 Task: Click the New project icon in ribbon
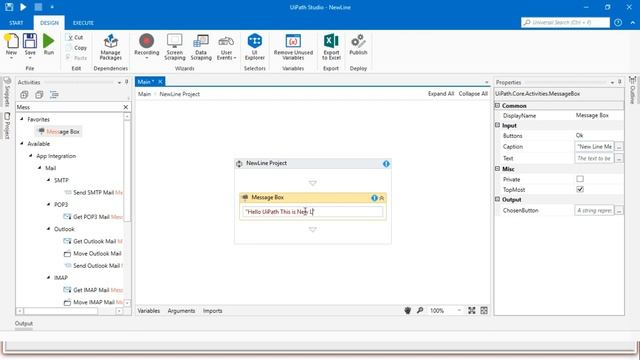(x=11, y=41)
